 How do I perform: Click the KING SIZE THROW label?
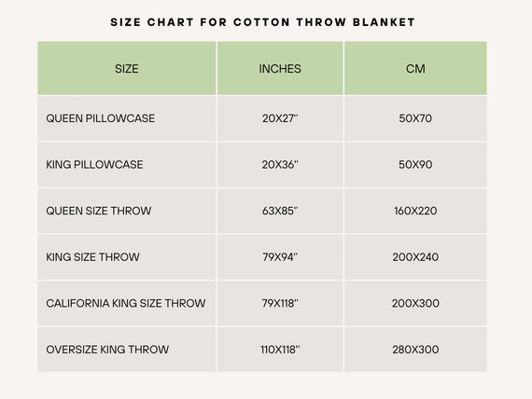coord(92,257)
